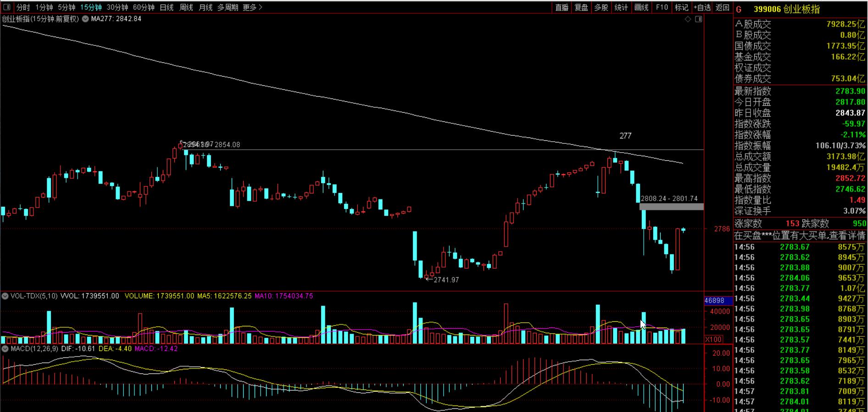Click the 返回 back button
This screenshot has height=412, width=868.
tap(723, 7)
